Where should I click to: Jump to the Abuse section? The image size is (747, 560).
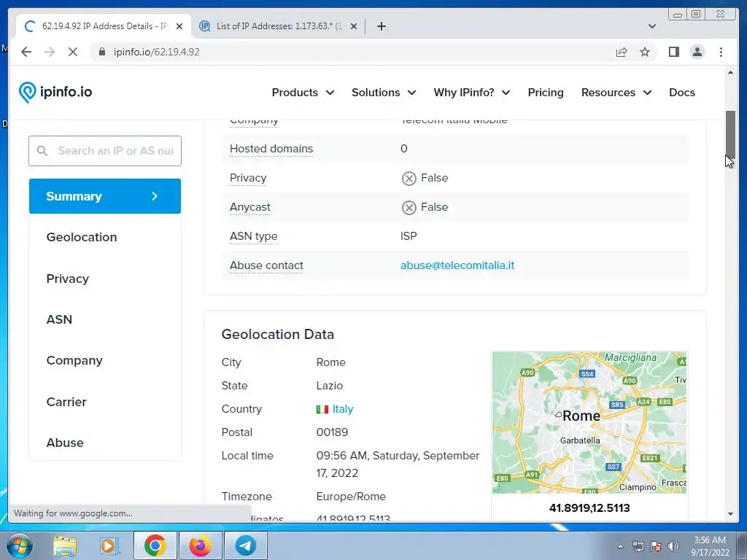pos(65,443)
